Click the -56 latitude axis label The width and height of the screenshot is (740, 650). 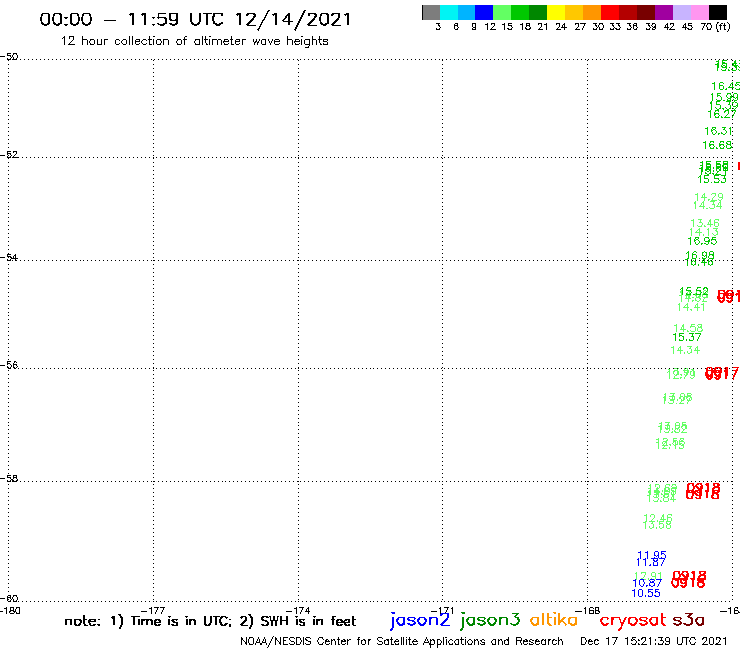tap(9, 365)
